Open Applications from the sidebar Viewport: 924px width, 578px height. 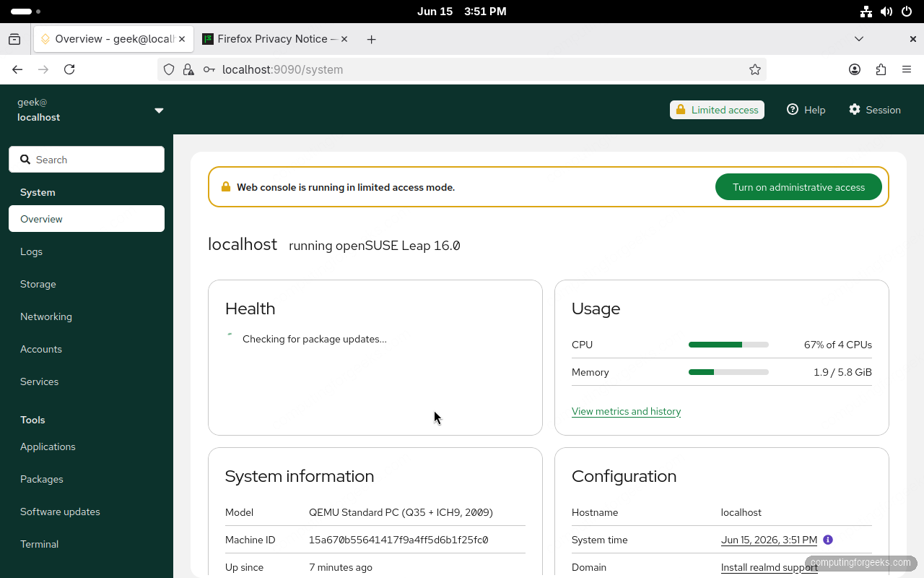87,447
